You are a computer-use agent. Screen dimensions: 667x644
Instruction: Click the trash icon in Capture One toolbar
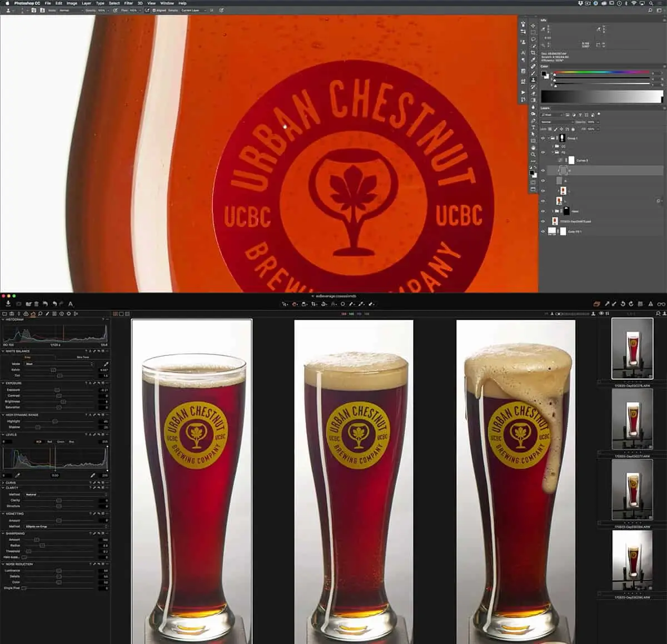37,304
